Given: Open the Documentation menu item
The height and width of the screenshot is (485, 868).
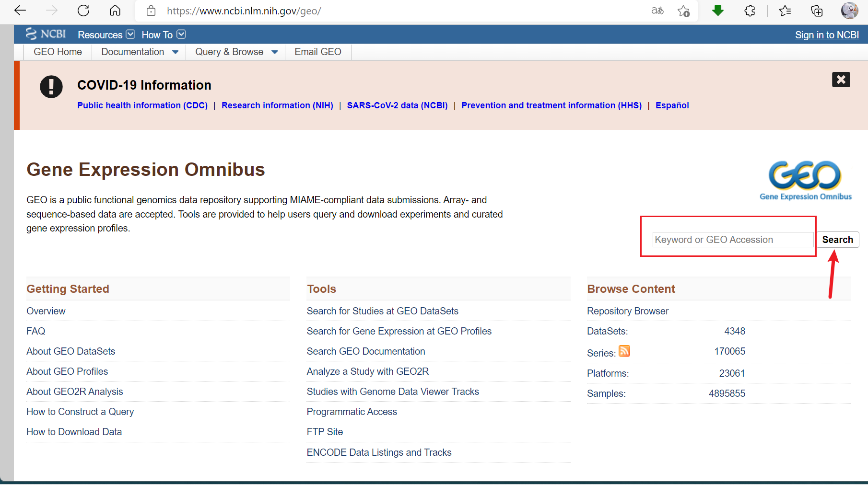Looking at the screenshot, I should [x=133, y=52].
